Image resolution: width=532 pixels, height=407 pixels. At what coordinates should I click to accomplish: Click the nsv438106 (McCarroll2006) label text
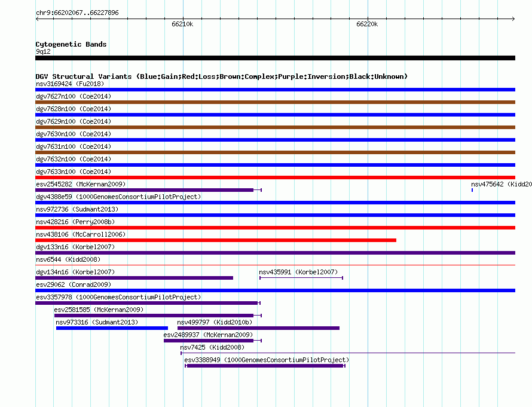tap(81, 234)
